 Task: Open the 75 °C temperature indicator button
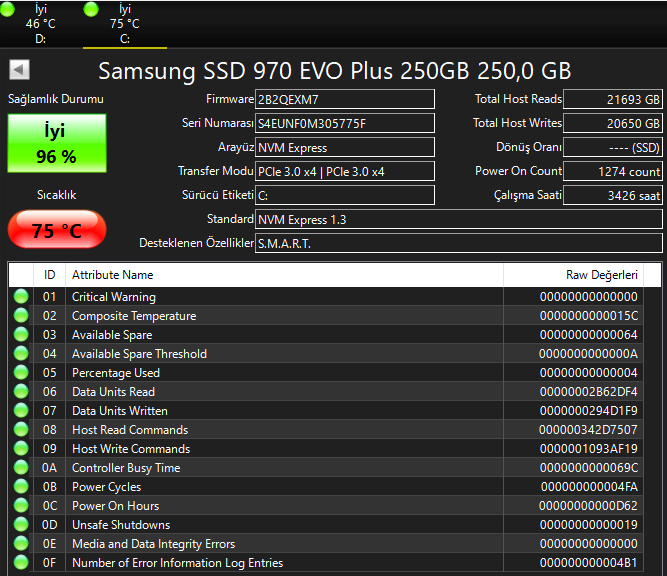click(57, 229)
